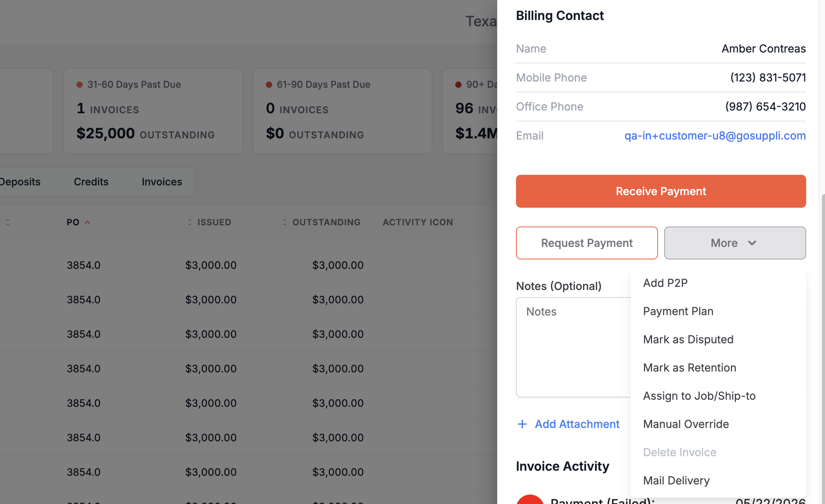Click the Request Payment button
This screenshot has width=825, height=504.
point(587,243)
